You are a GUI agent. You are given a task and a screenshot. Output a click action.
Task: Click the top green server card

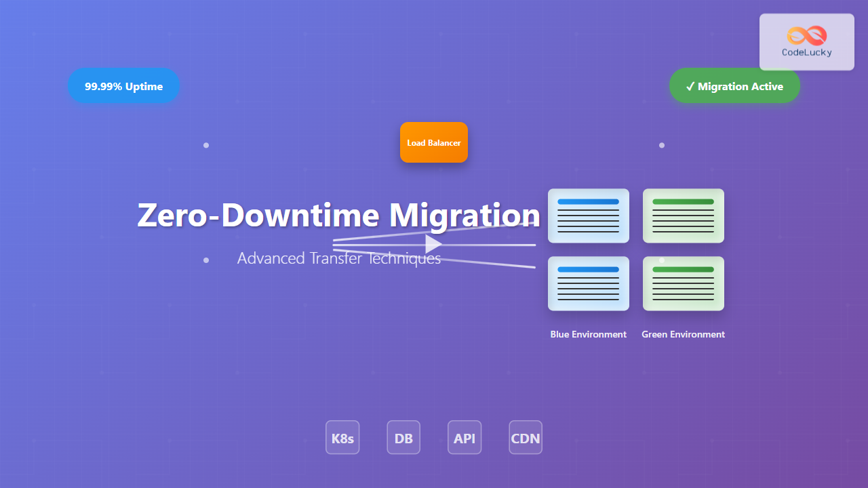click(x=684, y=216)
